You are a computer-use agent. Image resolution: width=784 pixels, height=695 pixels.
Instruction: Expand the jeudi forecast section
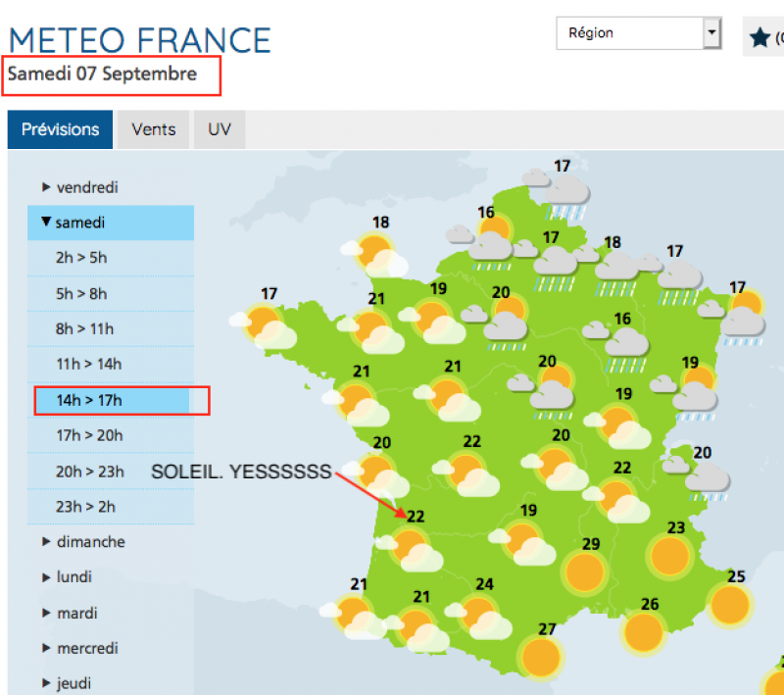(68, 683)
